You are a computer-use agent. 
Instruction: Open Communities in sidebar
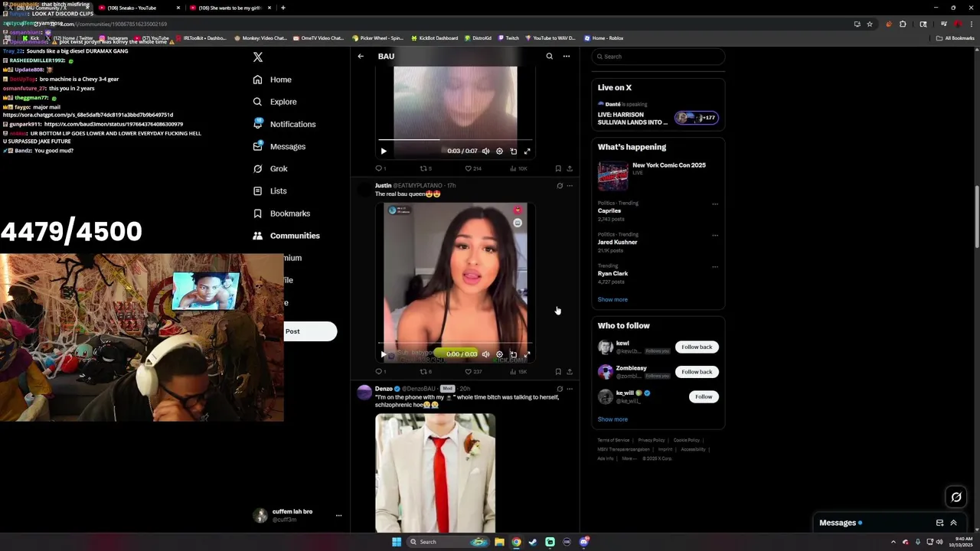point(286,236)
